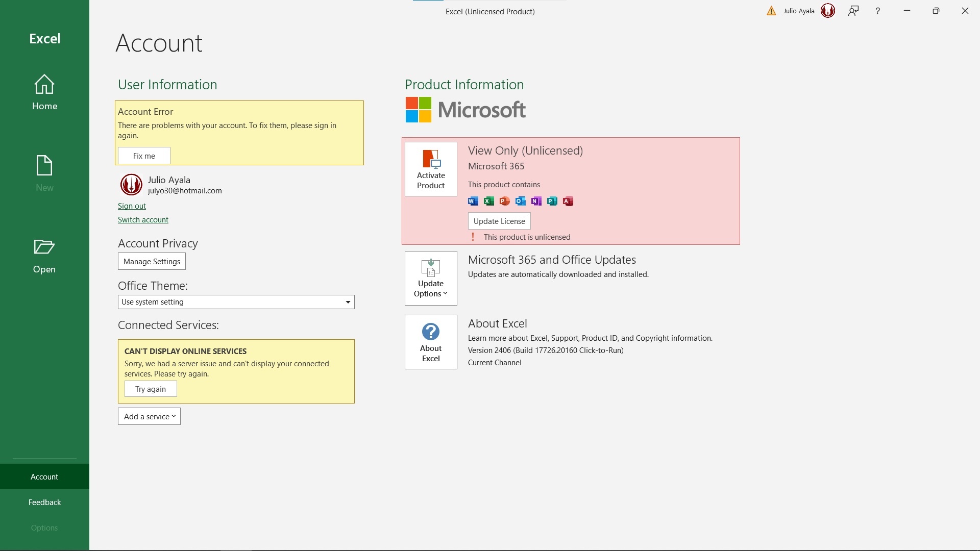Image resolution: width=980 pixels, height=555 pixels.
Task: Click the account warning triangle icon
Action: click(x=771, y=11)
